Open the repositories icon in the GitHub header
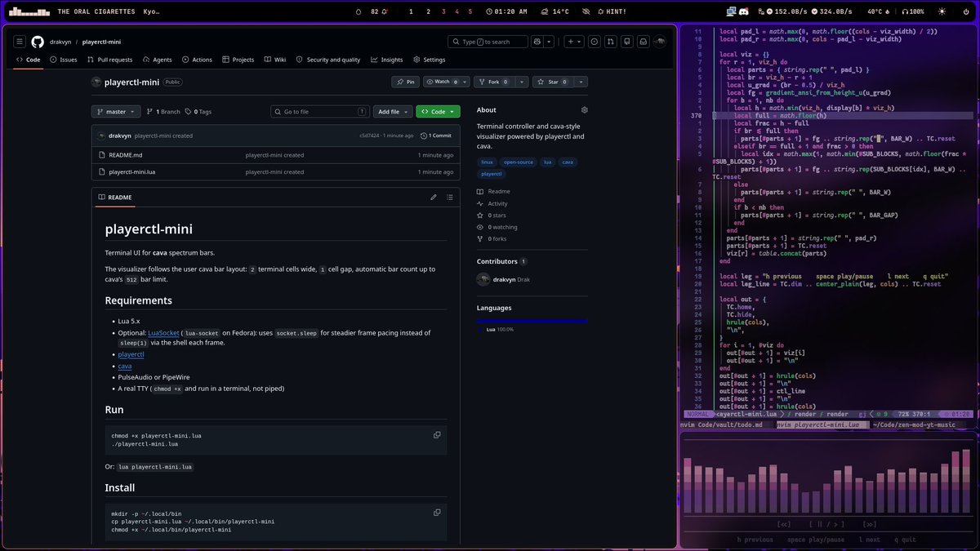The image size is (980, 551). pyautogui.click(x=627, y=42)
